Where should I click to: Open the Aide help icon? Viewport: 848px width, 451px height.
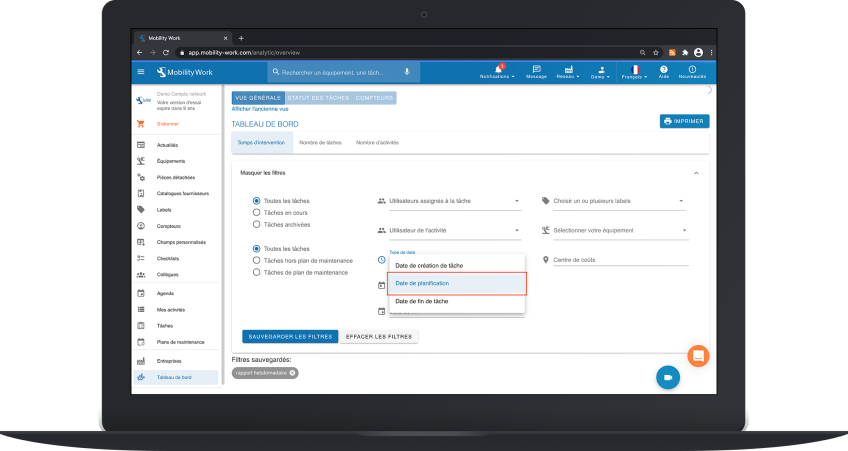(x=664, y=71)
